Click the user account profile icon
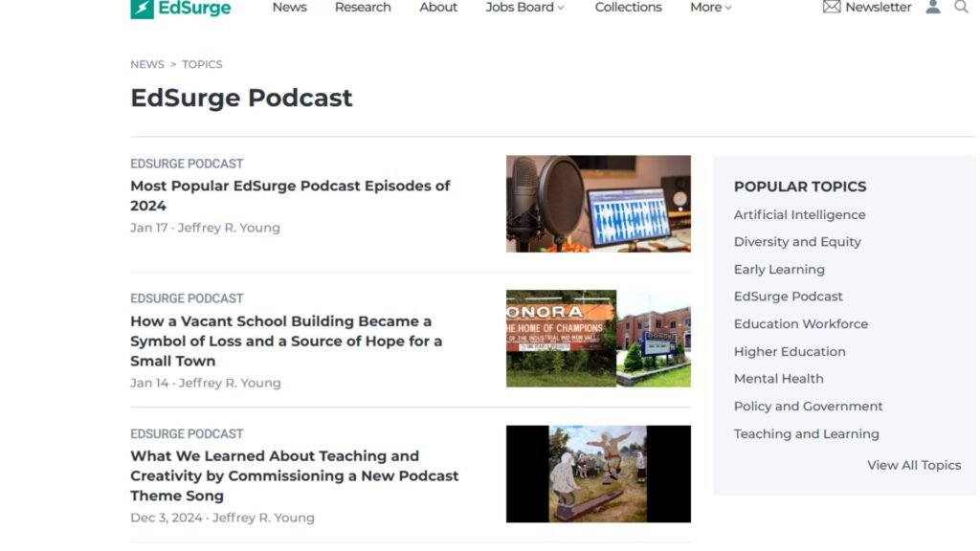980x551 pixels. pyautogui.click(x=932, y=8)
